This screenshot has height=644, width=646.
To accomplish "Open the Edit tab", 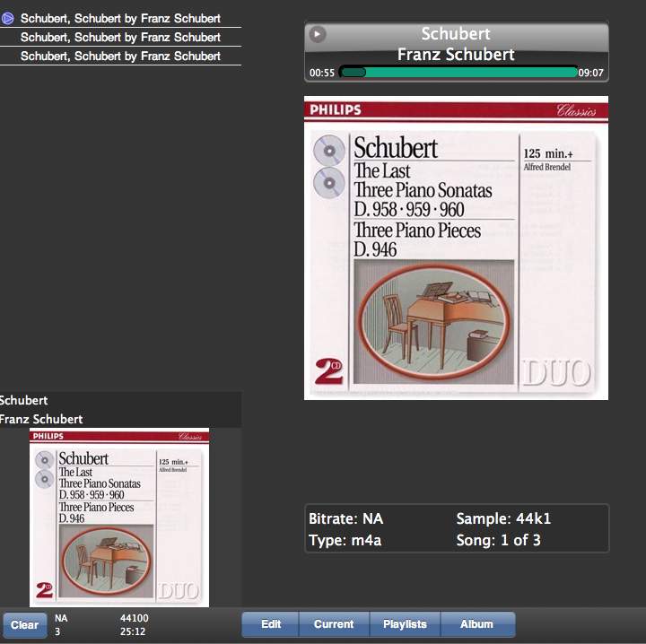I will click(x=270, y=624).
